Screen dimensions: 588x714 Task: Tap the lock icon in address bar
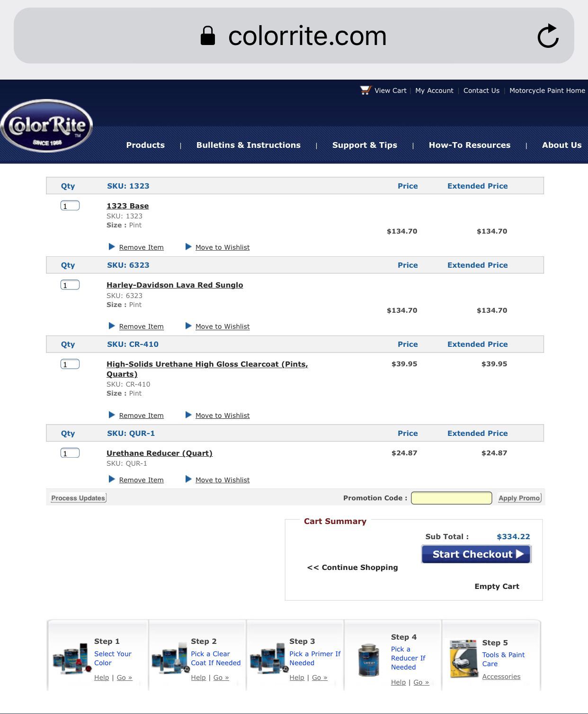[x=208, y=36]
